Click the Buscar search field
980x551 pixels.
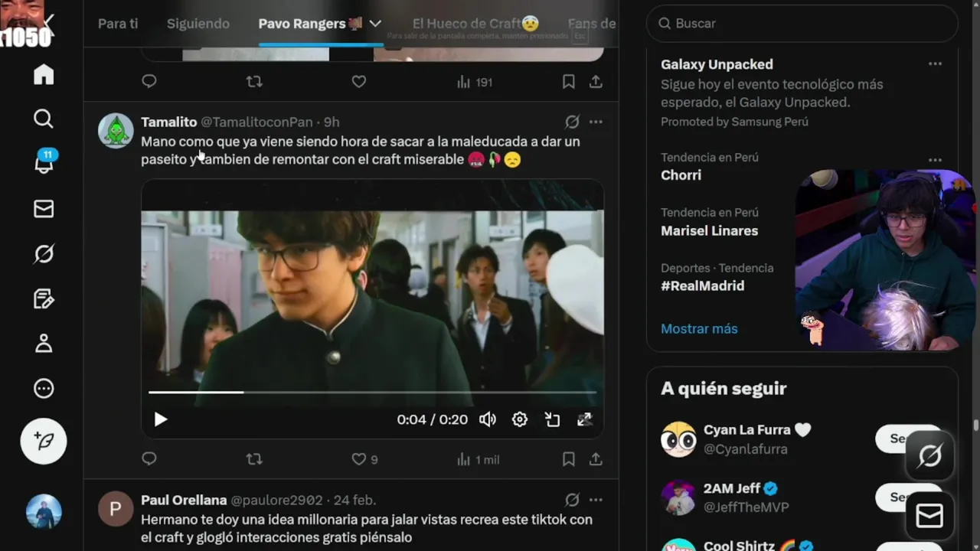pos(802,24)
